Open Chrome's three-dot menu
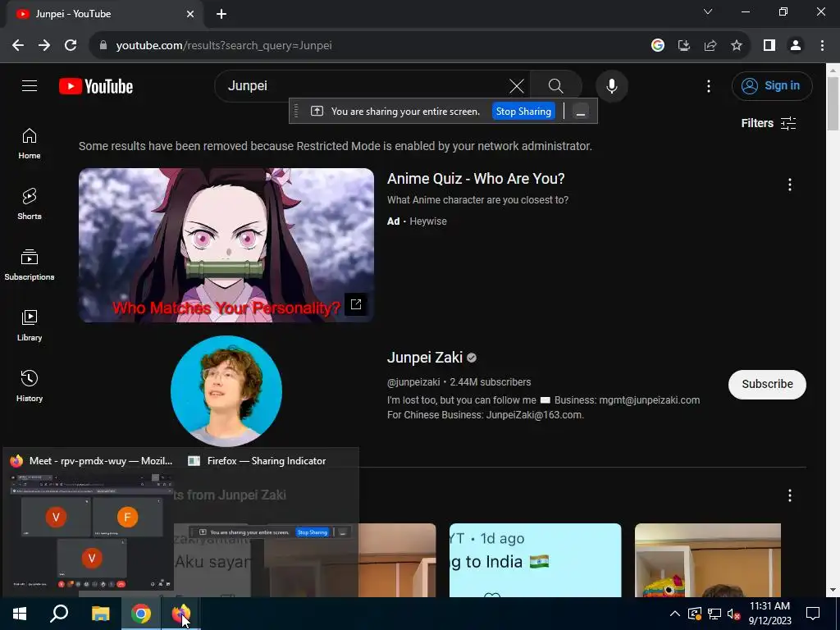This screenshot has height=630, width=840. tap(822, 46)
